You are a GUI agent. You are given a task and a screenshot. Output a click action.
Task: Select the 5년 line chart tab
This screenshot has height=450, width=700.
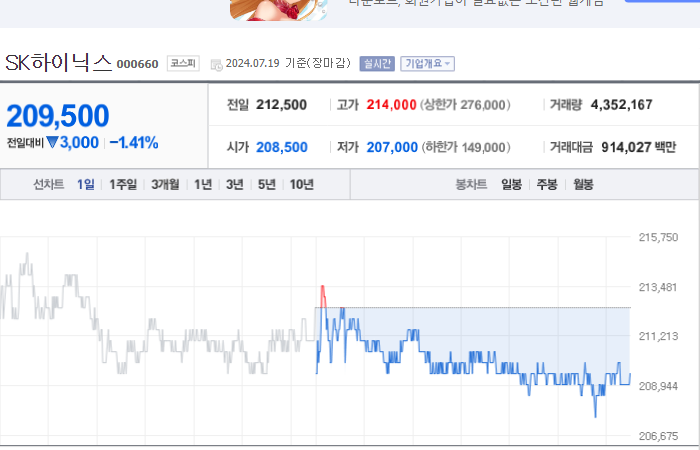pos(267,184)
